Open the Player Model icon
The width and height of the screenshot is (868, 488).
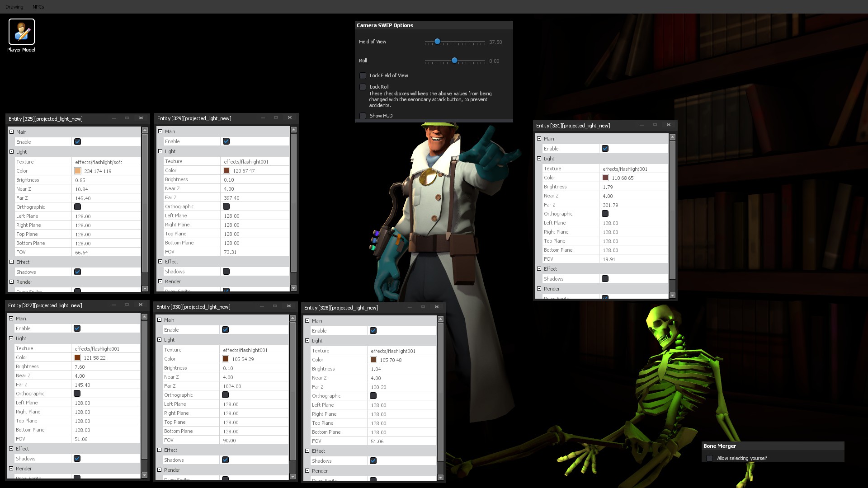pos(21,32)
